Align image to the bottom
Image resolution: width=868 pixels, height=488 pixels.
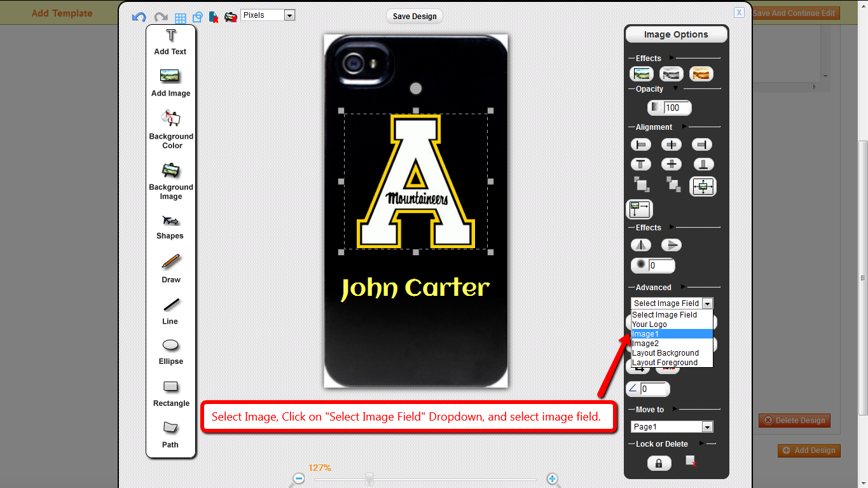tap(703, 164)
